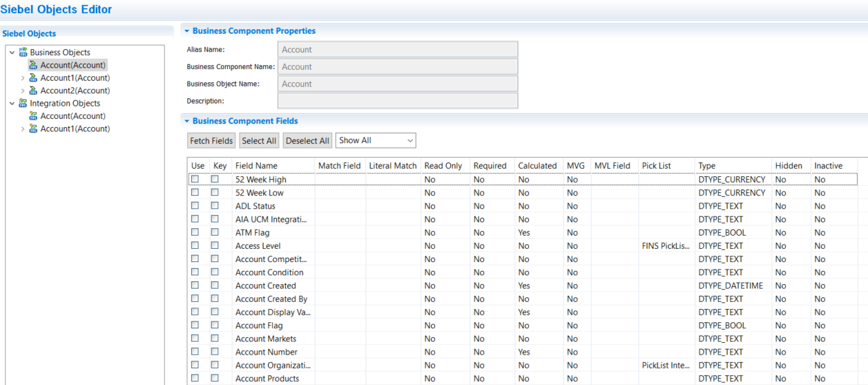Click Calculated Yes in Account Created row
The image size is (868, 385).
pyautogui.click(x=524, y=285)
